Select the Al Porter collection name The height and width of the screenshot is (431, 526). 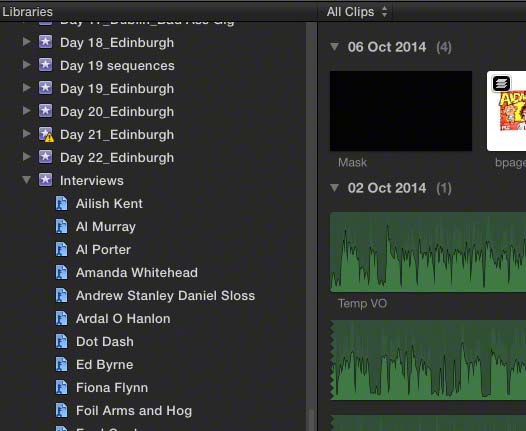(103, 250)
